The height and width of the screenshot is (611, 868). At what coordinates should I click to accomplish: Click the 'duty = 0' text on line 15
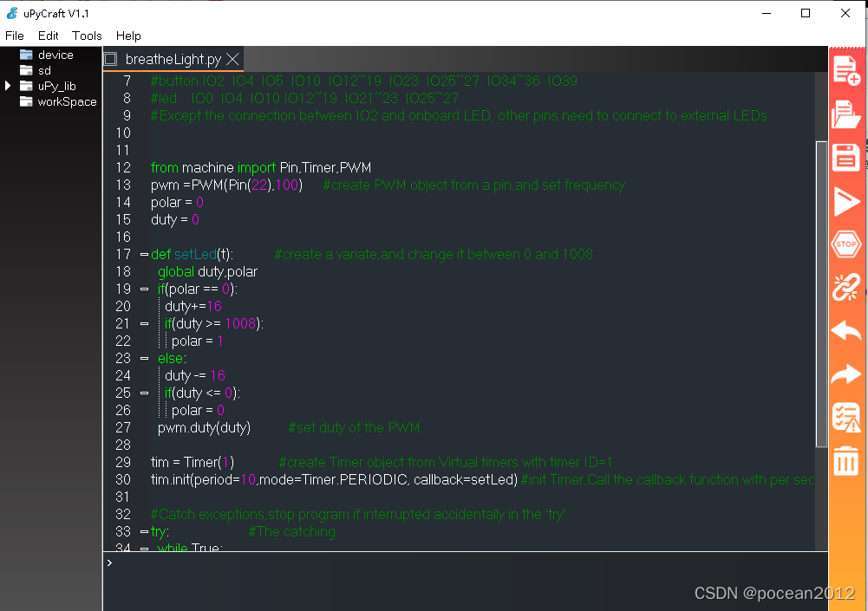tap(175, 220)
